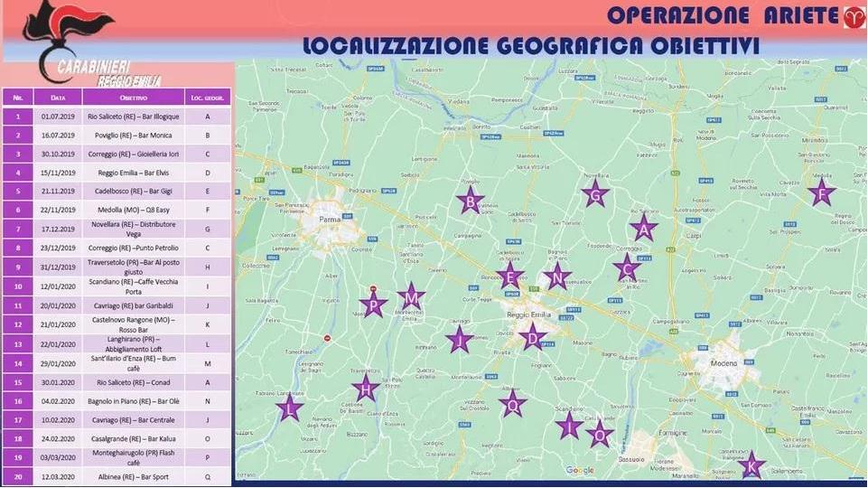Click row number 20 cell
The width and height of the screenshot is (868, 488).
(18, 477)
